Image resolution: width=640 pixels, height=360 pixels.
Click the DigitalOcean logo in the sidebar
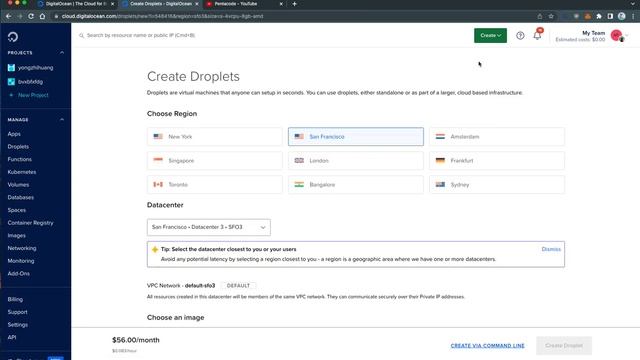(13, 37)
